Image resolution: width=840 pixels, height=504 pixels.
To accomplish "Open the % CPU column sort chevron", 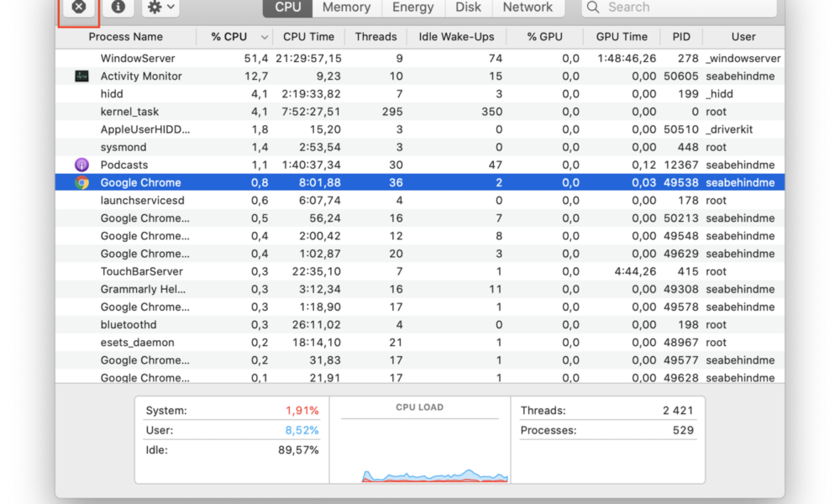I will point(265,36).
